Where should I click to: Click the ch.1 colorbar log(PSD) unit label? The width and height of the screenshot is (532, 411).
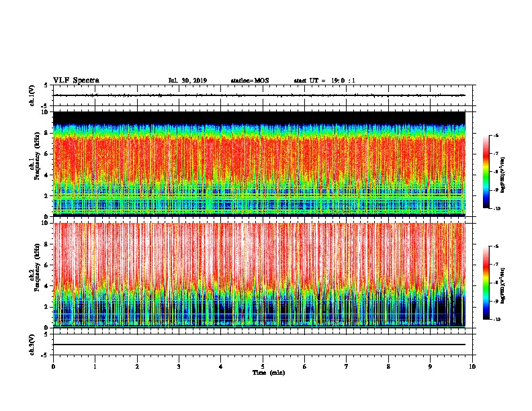click(x=503, y=175)
